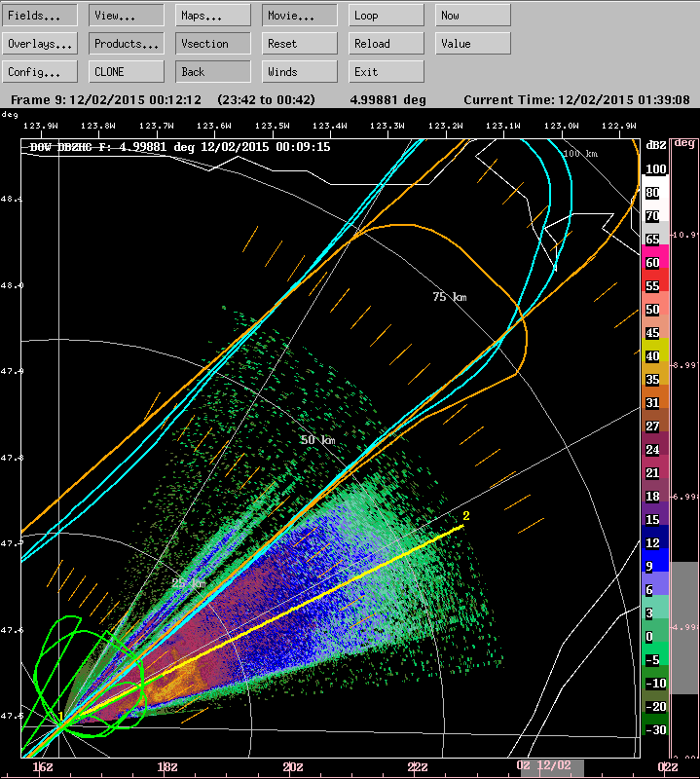Click the dBZ color scale header
Image resolution: width=700 pixels, height=779 pixels.
[656, 145]
